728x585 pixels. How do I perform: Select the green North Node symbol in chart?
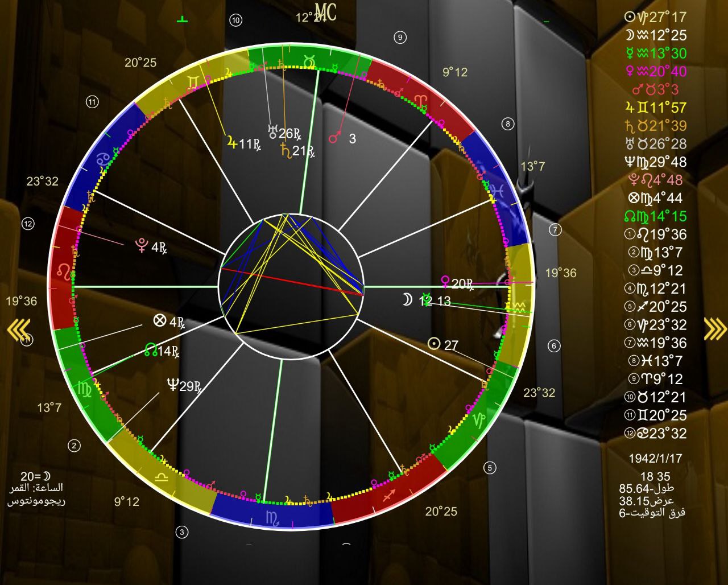pyautogui.click(x=151, y=350)
